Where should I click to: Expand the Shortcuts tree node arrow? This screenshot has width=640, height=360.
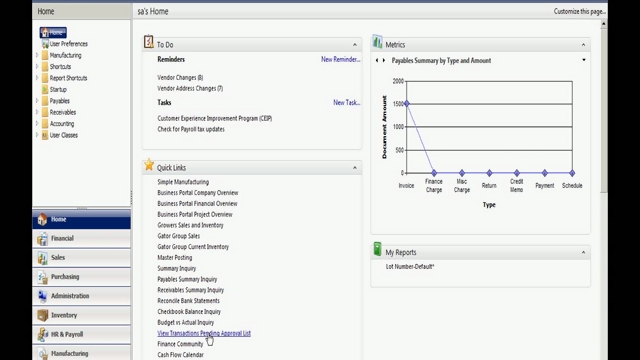pos(37,67)
